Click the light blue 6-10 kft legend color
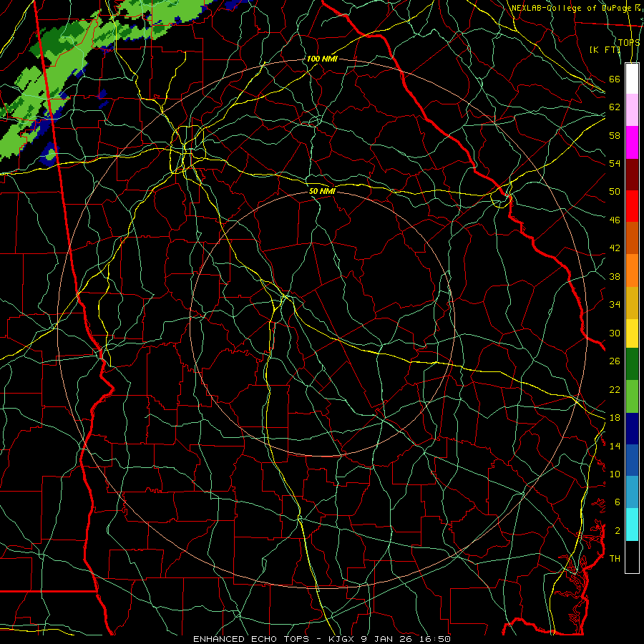 [632, 492]
